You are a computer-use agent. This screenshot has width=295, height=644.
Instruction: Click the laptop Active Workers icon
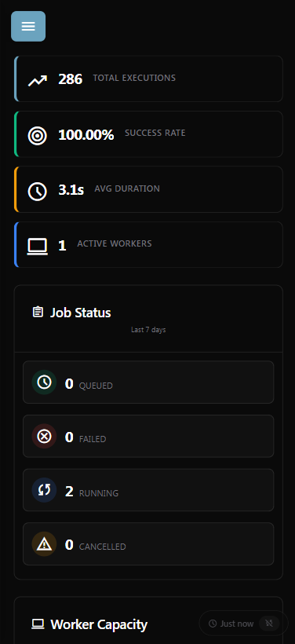pyautogui.click(x=38, y=247)
